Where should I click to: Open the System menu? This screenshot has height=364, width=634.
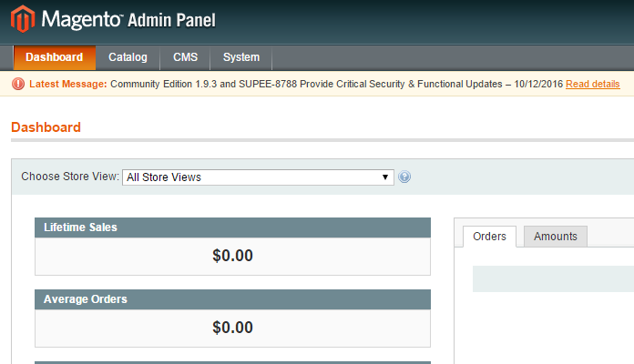point(241,57)
